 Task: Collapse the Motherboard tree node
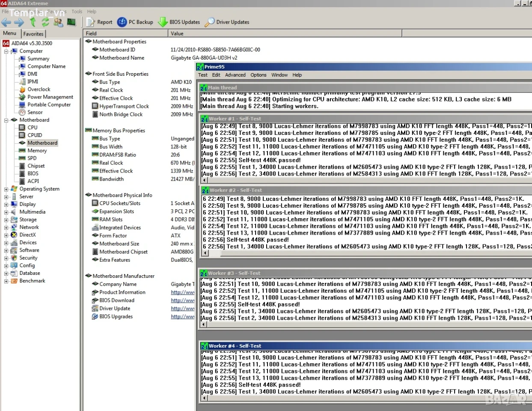[x=6, y=120]
